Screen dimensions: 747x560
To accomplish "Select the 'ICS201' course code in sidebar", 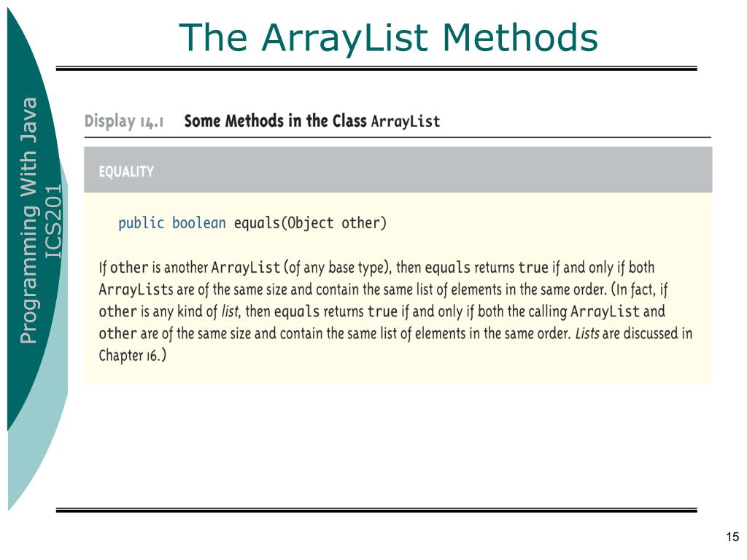I will click(x=53, y=220).
